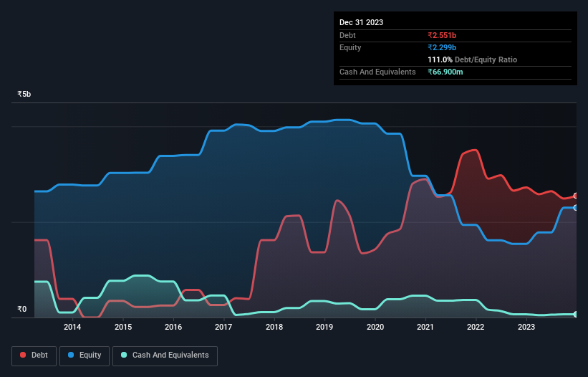Click the Dec 31 2023 tooltip date
588x377 pixels.
point(361,22)
